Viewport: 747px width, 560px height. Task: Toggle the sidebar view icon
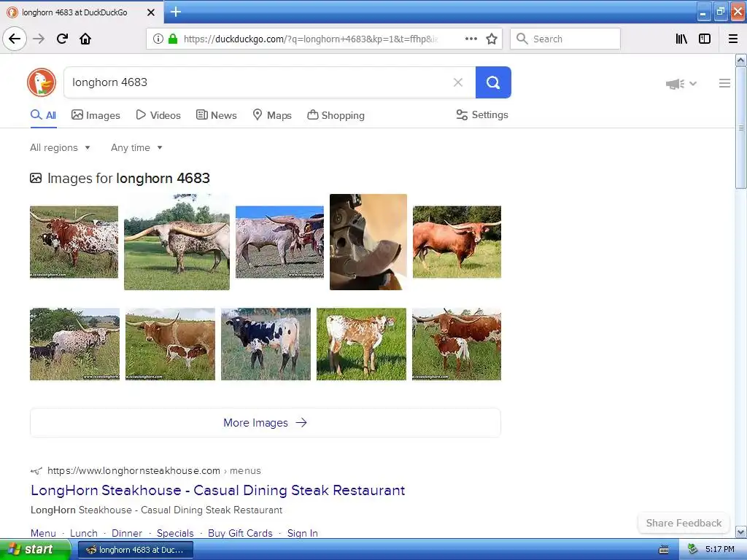click(x=705, y=39)
